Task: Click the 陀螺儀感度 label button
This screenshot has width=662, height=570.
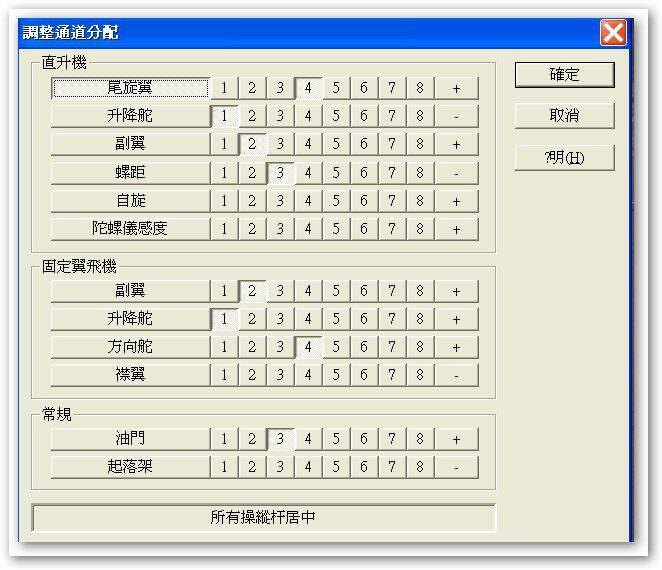Action: (x=130, y=229)
